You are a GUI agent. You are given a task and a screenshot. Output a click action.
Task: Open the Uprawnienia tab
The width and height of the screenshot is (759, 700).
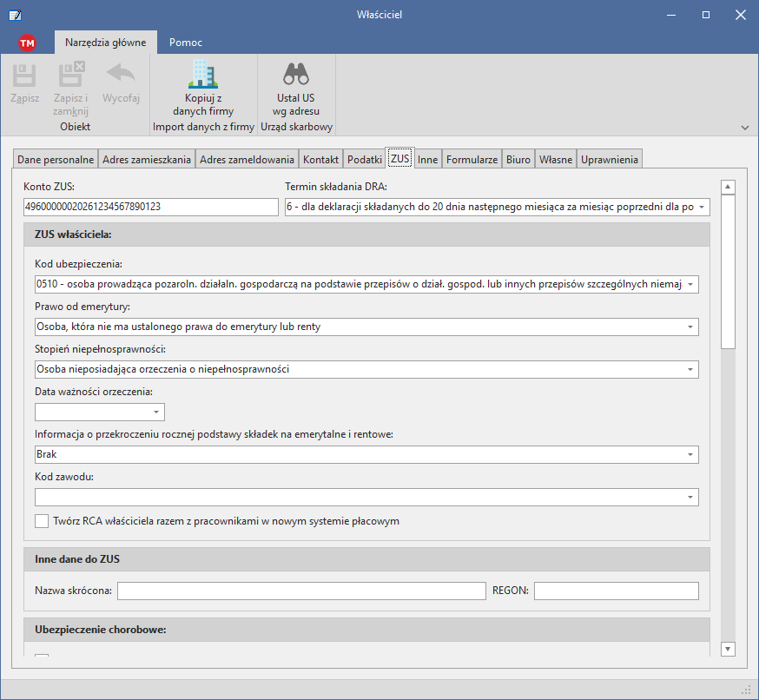(x=610, y=159)
